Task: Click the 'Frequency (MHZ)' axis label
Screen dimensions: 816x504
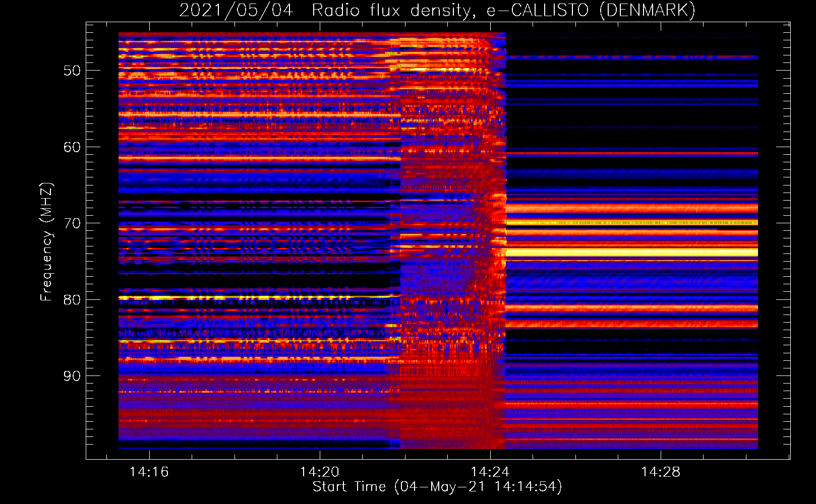Action: coord(46,242)
